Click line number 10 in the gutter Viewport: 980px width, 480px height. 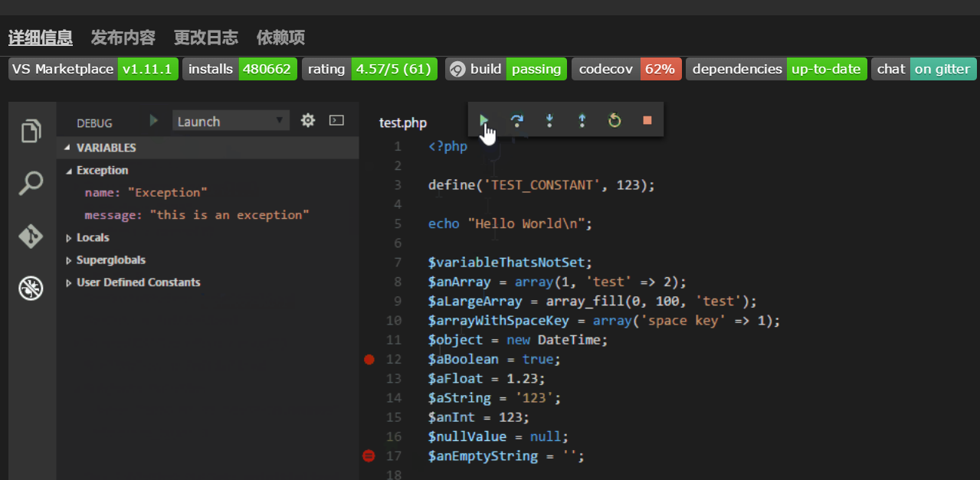coord(394,321)
